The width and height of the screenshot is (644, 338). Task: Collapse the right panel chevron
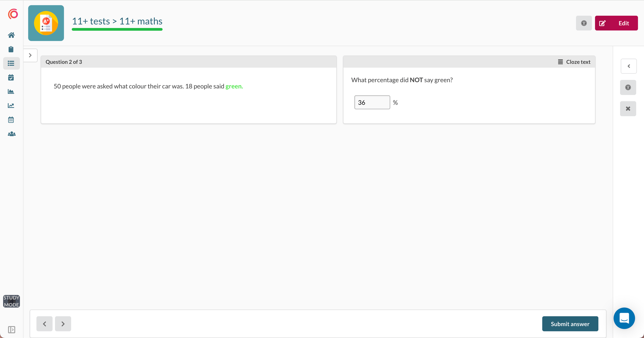pos(629,66)
